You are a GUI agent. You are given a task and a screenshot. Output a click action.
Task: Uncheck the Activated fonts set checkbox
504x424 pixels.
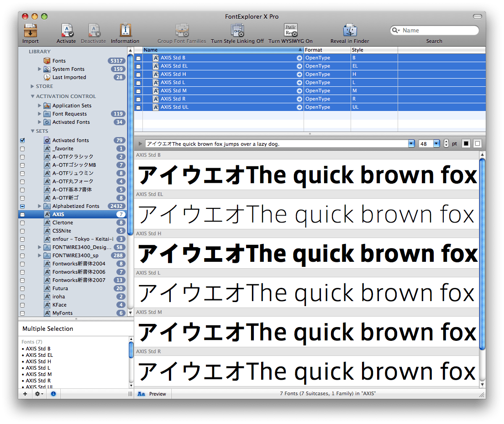click(x=22, y=141)
